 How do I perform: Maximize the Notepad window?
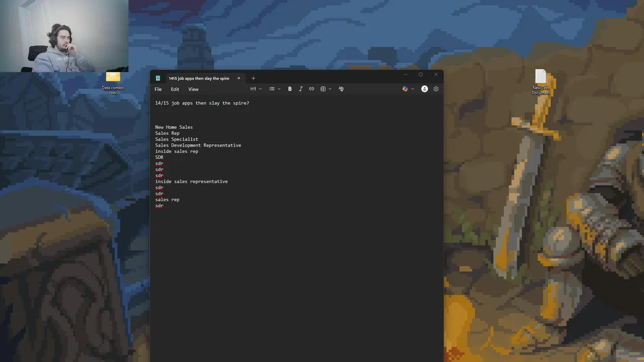421,75
